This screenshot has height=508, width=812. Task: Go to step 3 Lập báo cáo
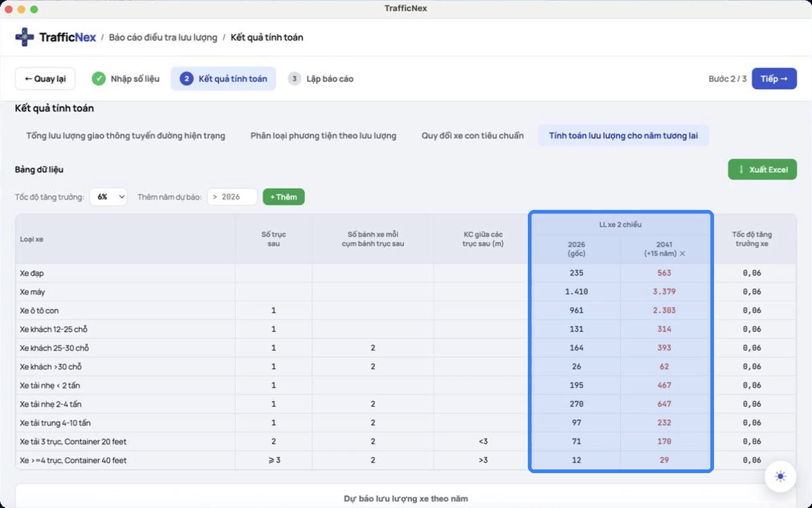[321, 79]
